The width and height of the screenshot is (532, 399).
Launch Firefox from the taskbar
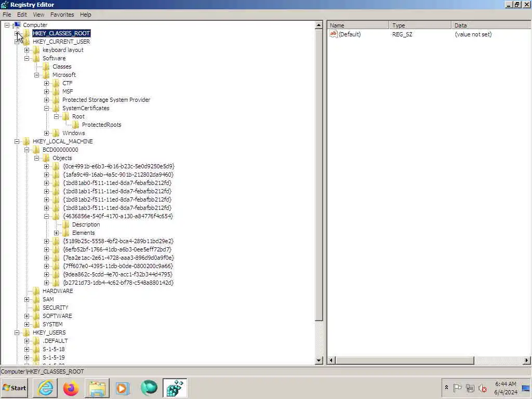pyautogui.click(x=71, y=388)
